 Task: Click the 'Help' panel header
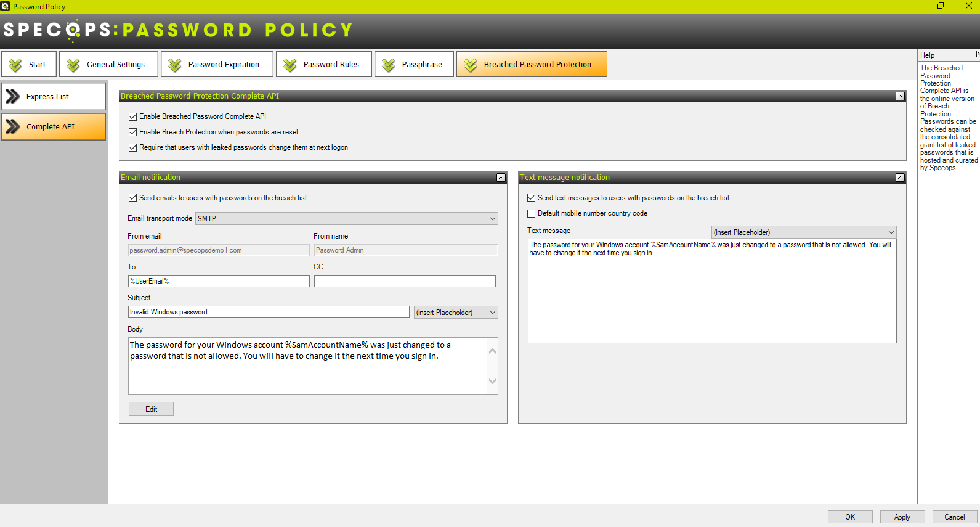pos(928,55)
